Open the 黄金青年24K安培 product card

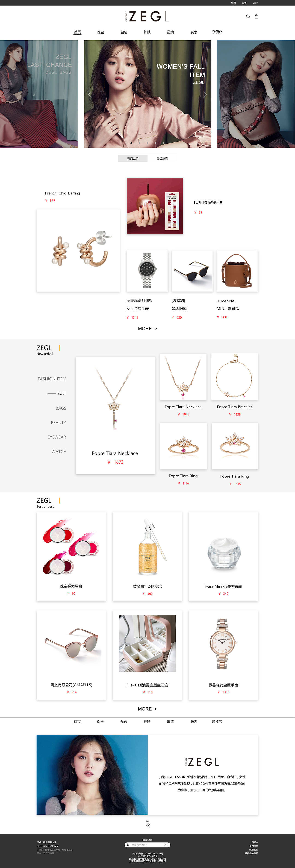click(x=147, y=556)
